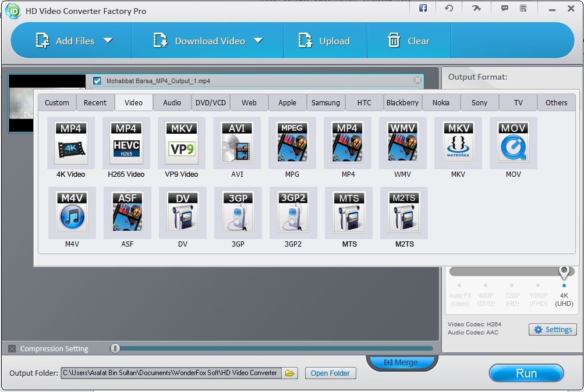Select the Video tab
This screenshot has width=584, height=392.
133,102
